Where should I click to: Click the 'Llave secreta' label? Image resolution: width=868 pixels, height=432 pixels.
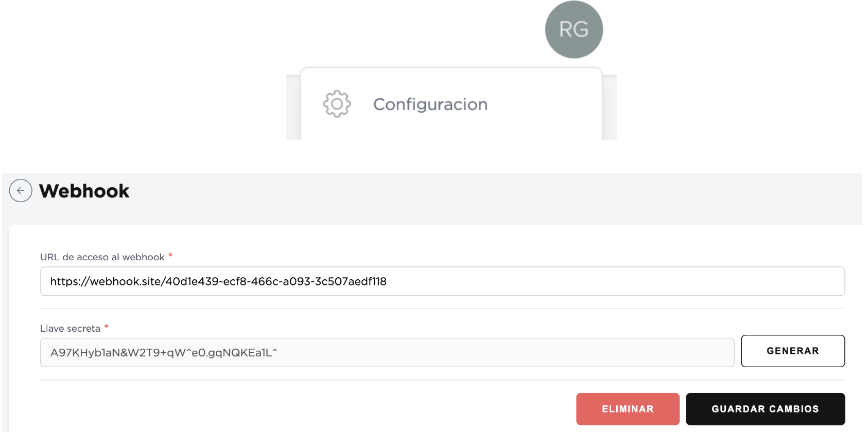[70, 329]
